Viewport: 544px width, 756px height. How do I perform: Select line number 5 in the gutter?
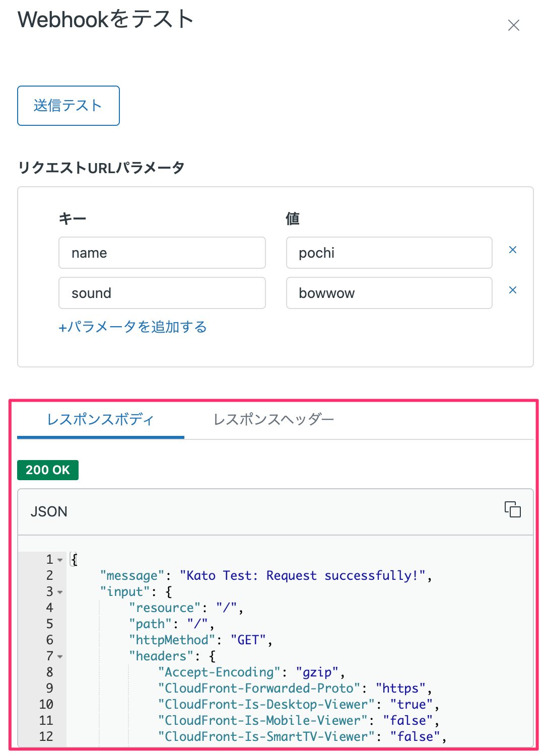pyautogui.click(x=49, y=624)
